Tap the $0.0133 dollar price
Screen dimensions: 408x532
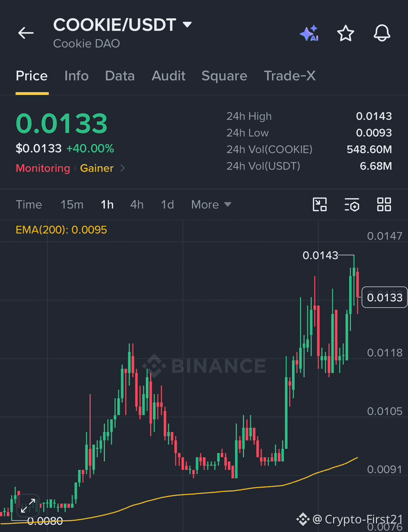click(38, 148)
